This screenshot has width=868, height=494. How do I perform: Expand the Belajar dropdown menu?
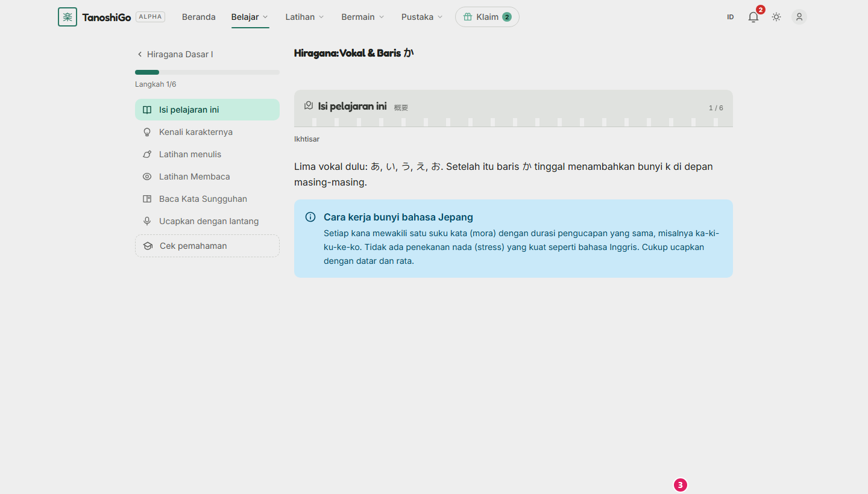pos(250,17)
